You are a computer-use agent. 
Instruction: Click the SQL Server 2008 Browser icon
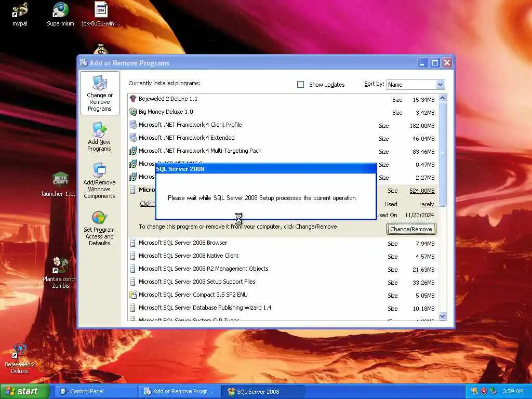click(133, 243)
